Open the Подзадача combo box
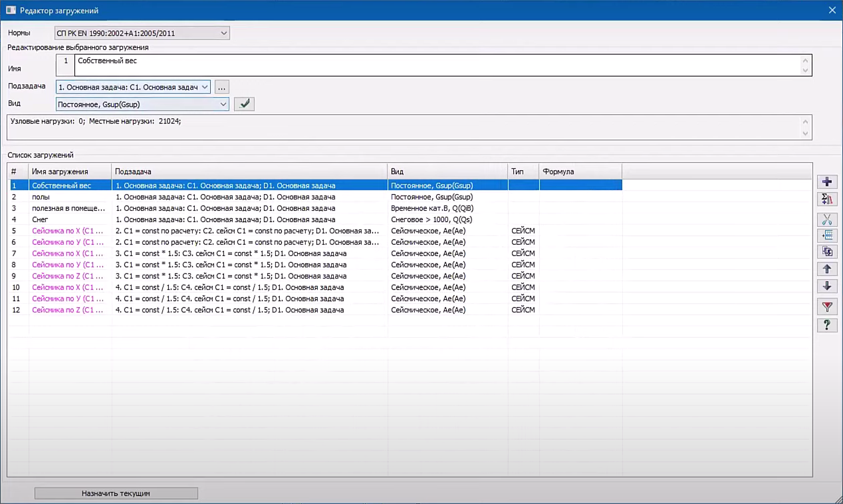This screenshot has height=504, width=843. [x=204, y=87]
